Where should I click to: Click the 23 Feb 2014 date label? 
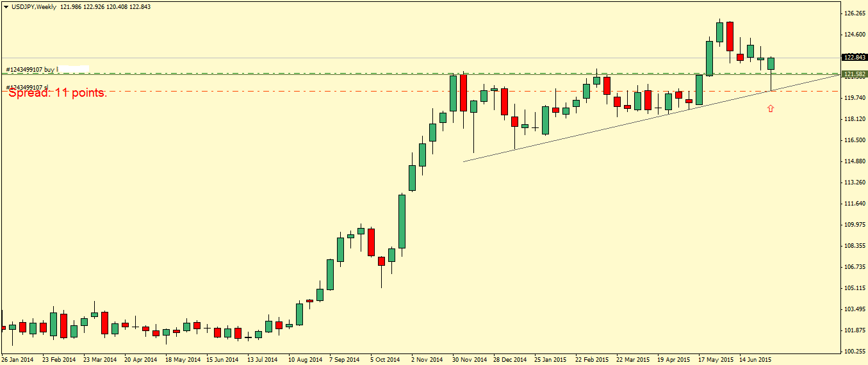(58, 360)
